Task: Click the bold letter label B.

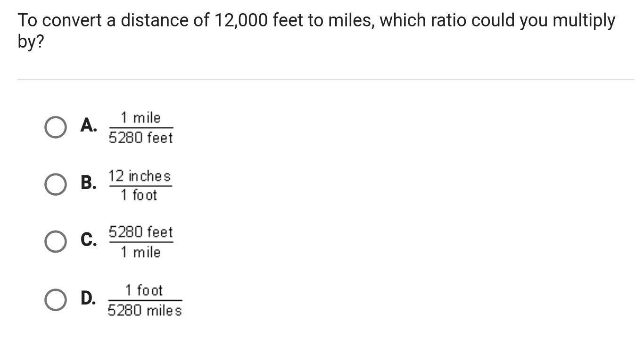Action: tap(88, 183)
